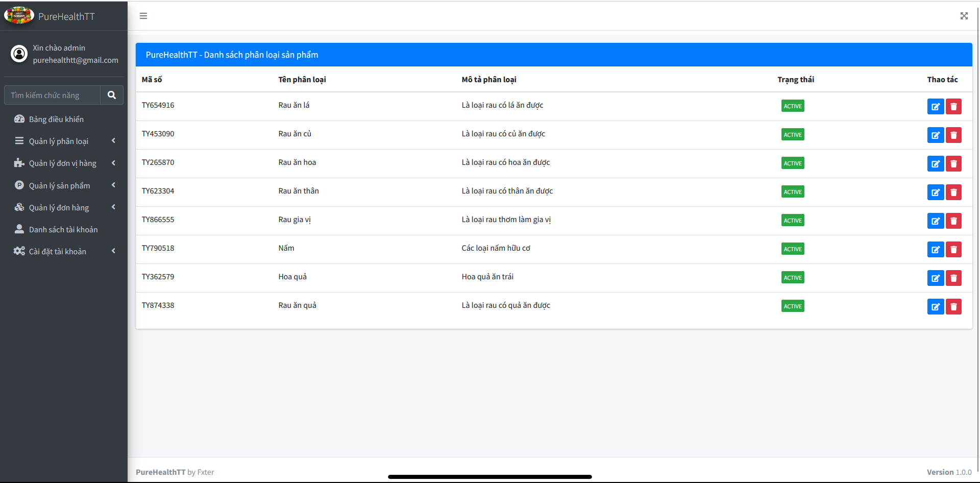Click the search magnifier button
The height and width of the screenshot is (483, 980).
pos(112,95)
